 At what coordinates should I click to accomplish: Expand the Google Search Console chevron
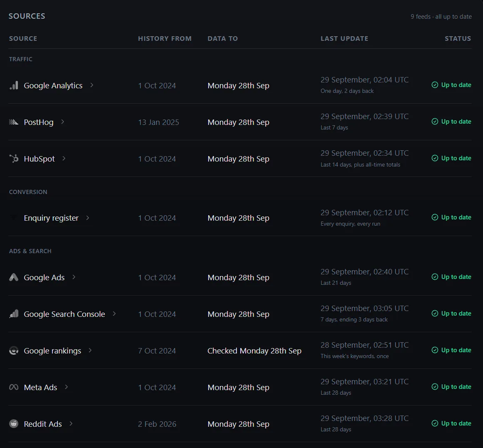pos(114,314)
